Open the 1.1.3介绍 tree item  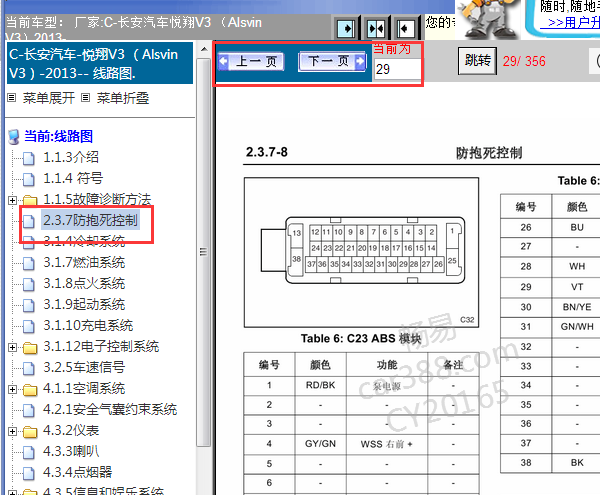(x=71, y=157)
